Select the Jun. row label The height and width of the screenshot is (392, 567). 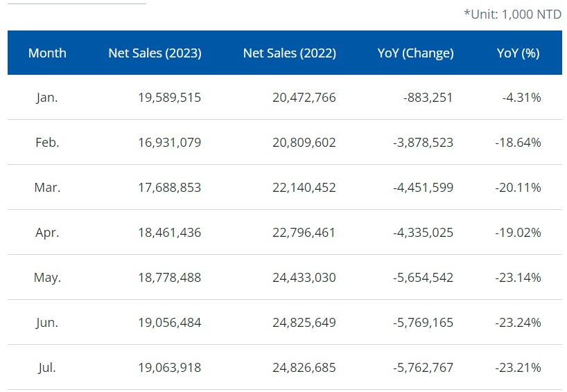[x=47, y=323]
